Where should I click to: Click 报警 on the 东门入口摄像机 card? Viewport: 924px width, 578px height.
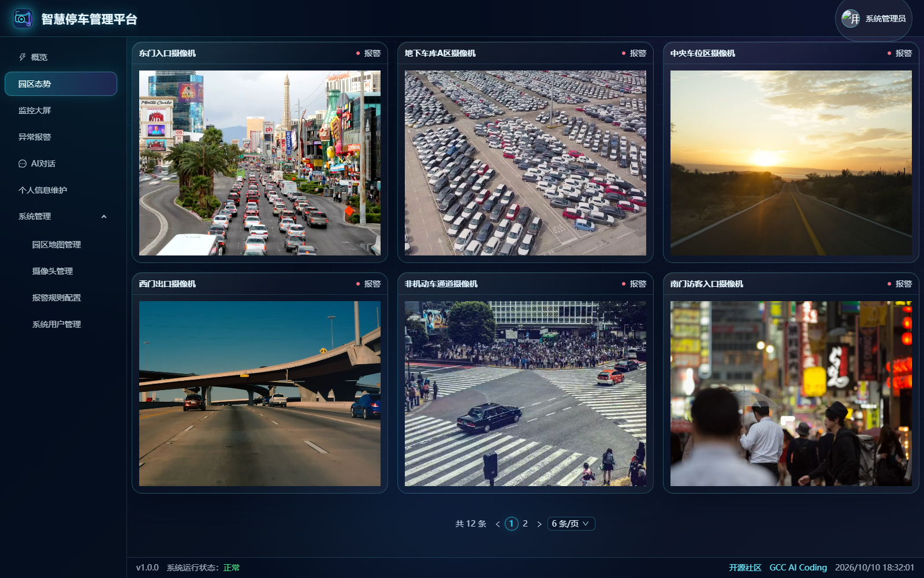[x=368, y=53]
